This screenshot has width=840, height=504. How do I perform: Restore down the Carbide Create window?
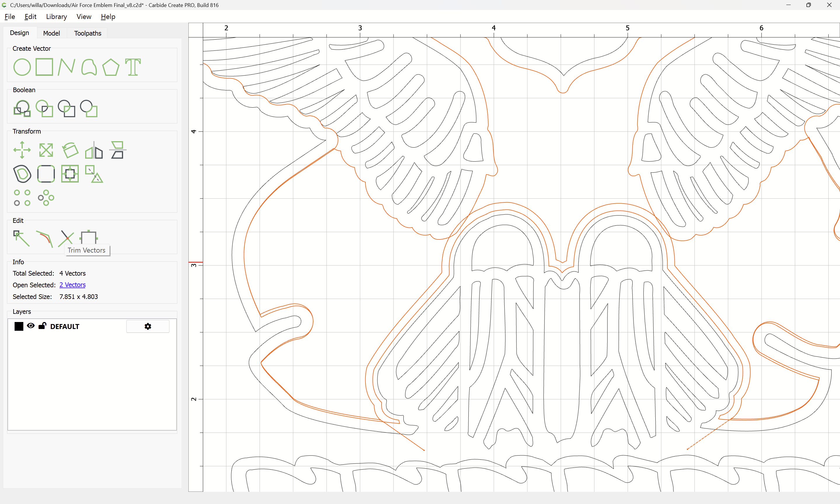[x=808, y=5]
